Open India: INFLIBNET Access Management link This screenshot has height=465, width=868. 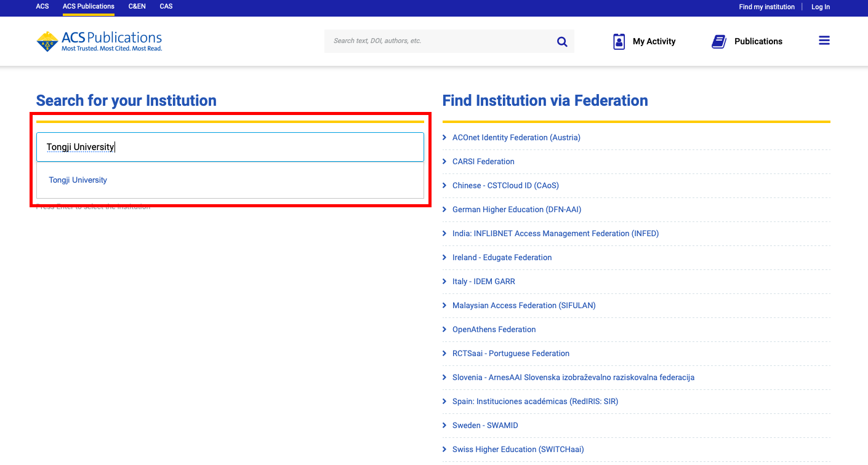coord(556,233)
